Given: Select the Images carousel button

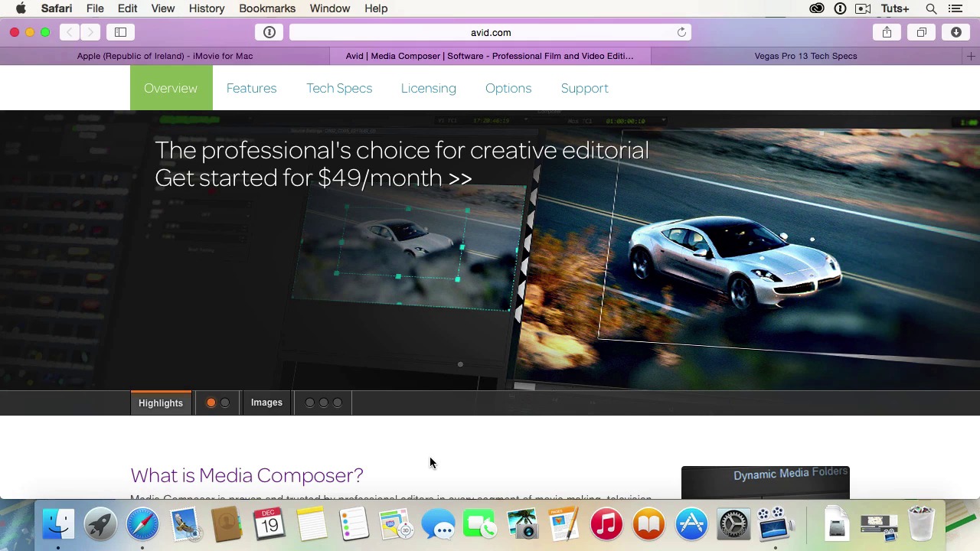Looking at the screenshot, I should (x=266, y=403).
